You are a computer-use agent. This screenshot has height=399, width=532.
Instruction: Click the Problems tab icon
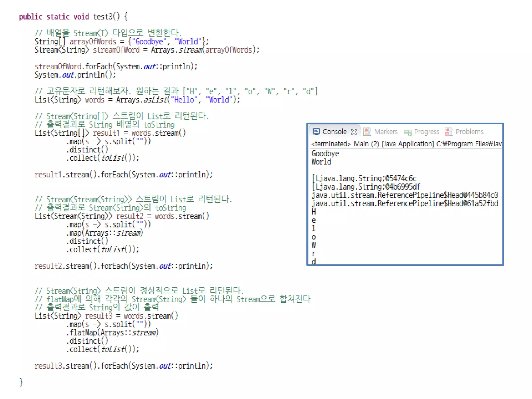coord(448,132)
